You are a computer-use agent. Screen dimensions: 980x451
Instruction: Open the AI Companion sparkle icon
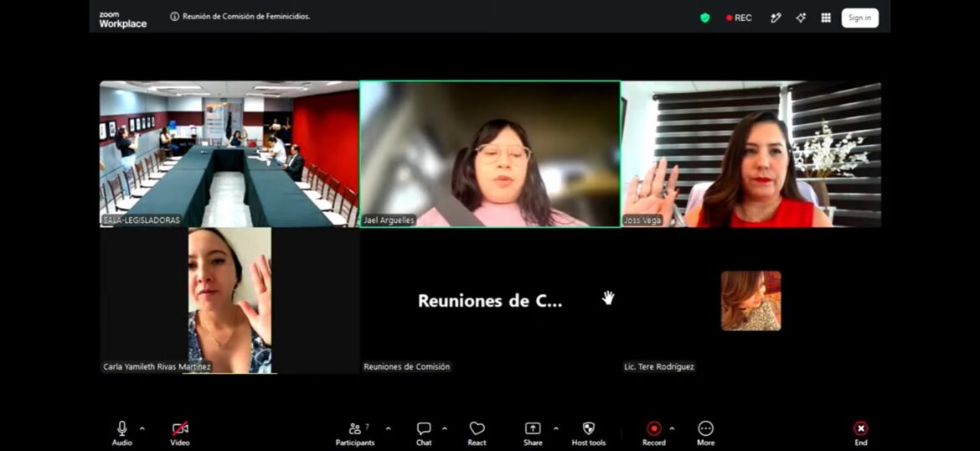coord(801,18)
